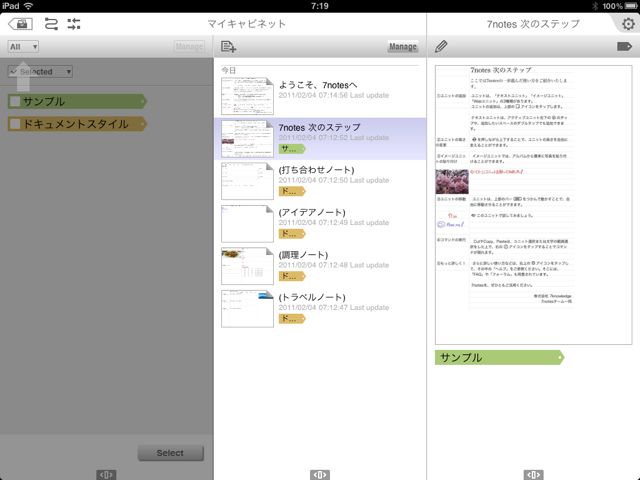Open (打ち合わせノート) document

point(320,181)
